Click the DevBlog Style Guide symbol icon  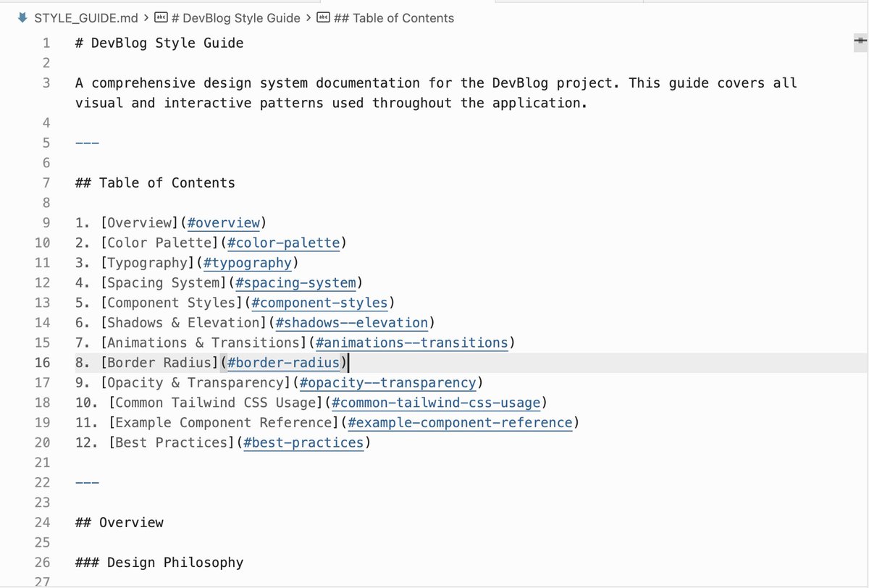click(x=162, y=18)
